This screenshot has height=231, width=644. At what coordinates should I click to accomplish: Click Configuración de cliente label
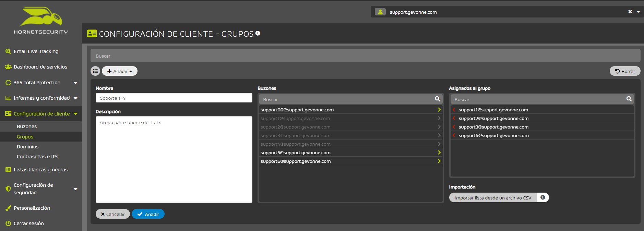pos(41,114)
